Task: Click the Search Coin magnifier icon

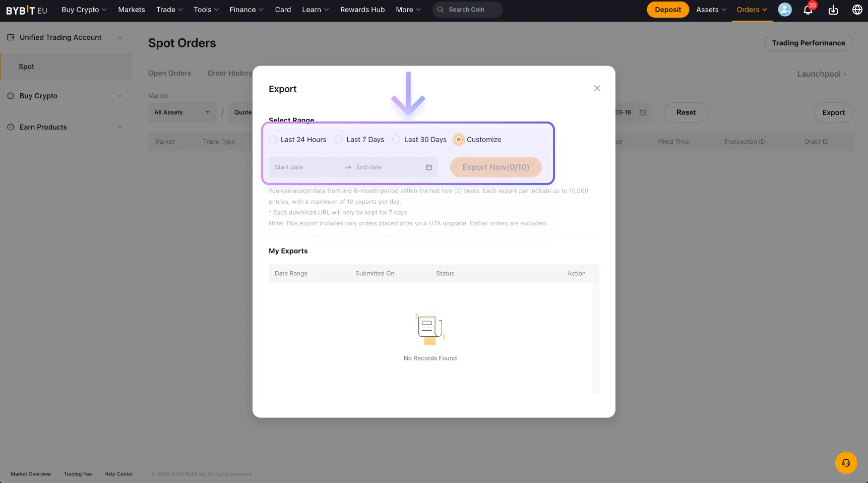Action: point(440,9)
